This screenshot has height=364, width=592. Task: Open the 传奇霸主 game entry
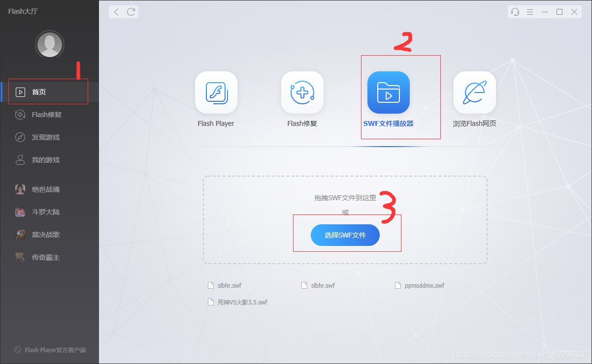49,257
